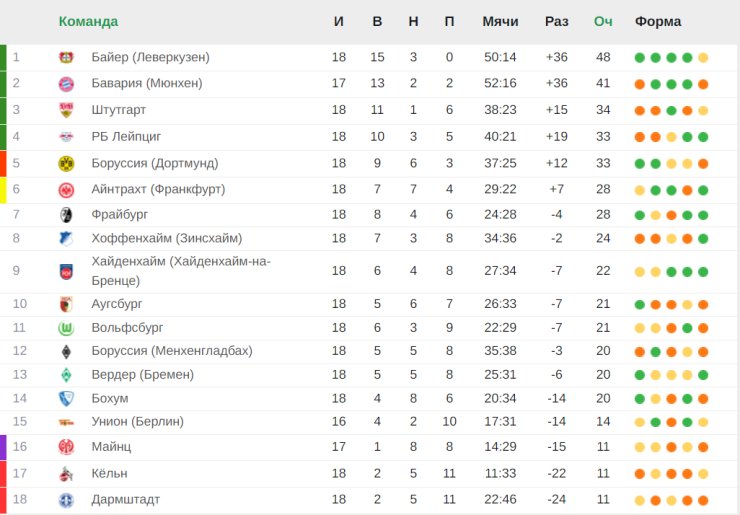The width and height of the screenshot is (740, 515).
Task: Click the Borussia Dortmund logo icon
Action: point(67,162)
